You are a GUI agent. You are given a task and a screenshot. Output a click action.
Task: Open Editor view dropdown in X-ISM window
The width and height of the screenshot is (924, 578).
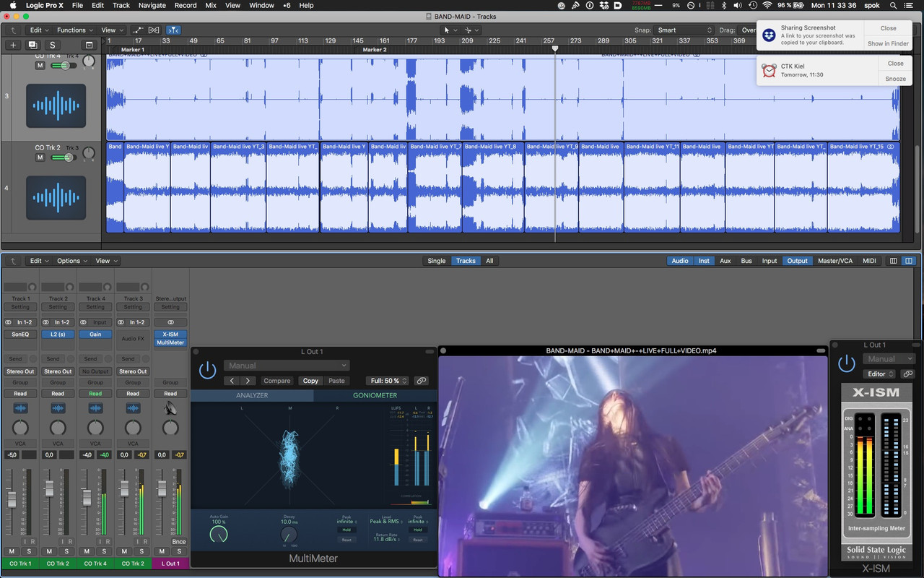click(x=881, y=374)
